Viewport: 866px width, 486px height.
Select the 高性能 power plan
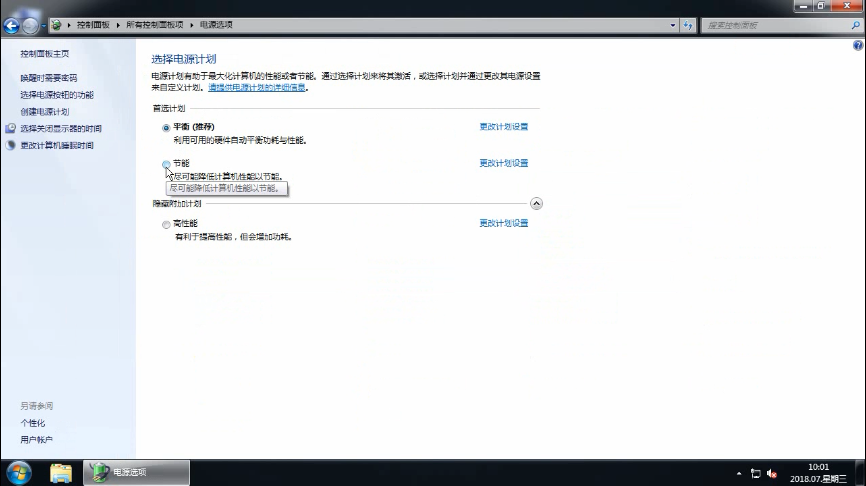coord(166,224)
